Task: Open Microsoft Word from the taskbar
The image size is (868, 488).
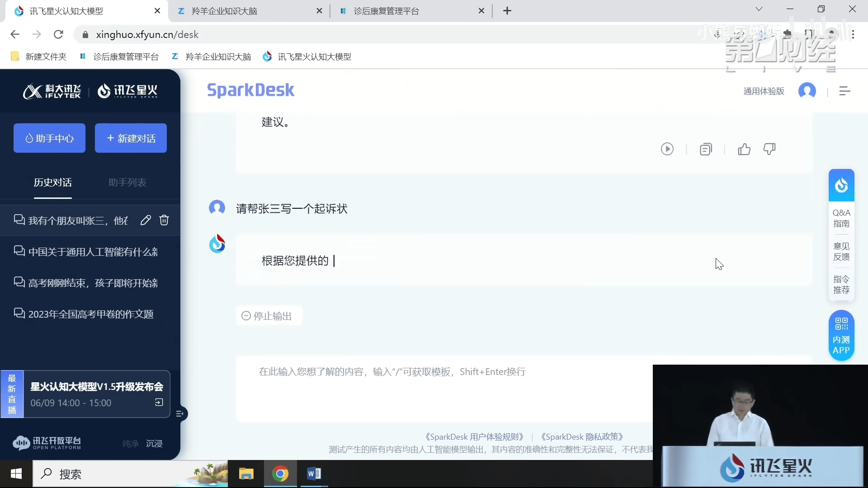Action: 314,474
